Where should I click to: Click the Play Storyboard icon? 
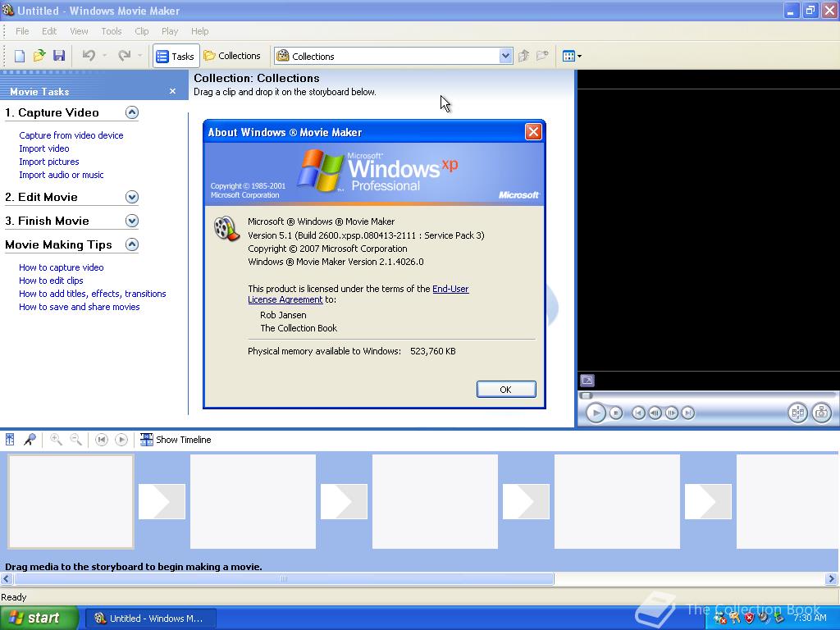click(x=121, y=440)
